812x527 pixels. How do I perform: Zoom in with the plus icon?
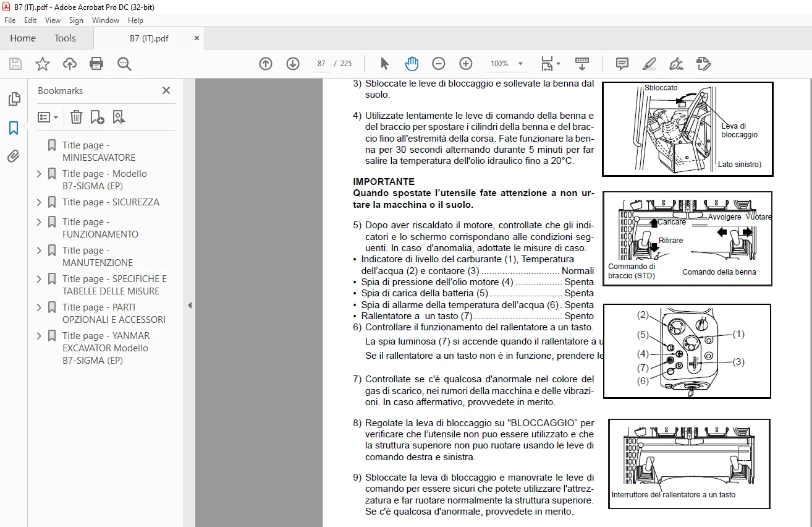click(466, 64)
